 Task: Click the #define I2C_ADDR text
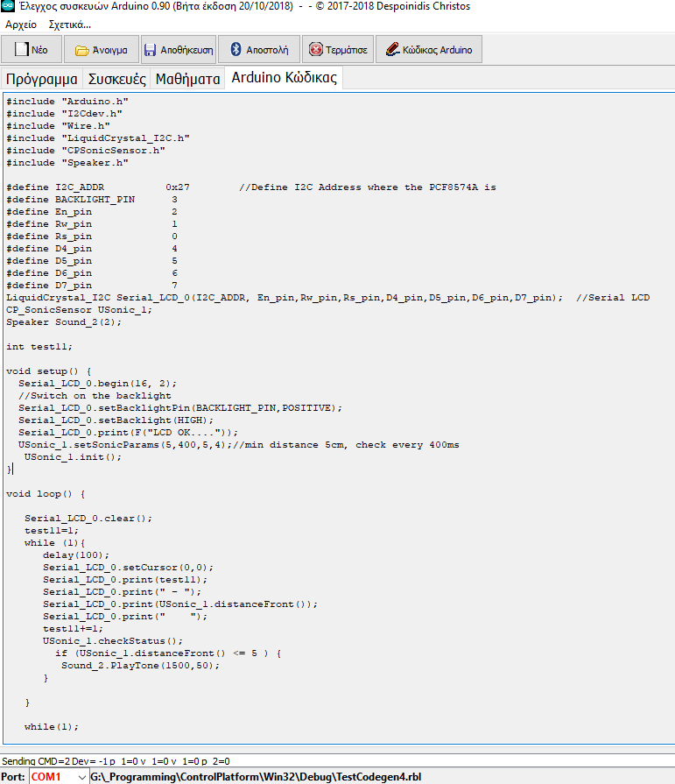55,187
